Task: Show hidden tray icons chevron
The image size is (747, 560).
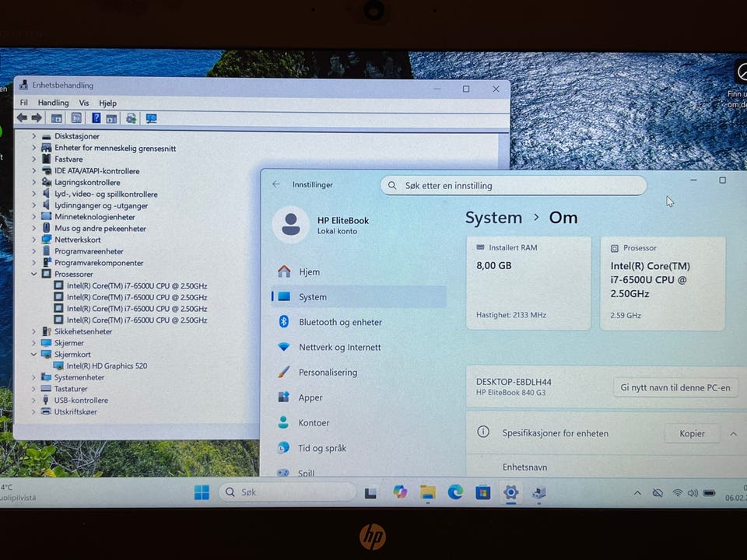Action: click(x=637, y=493)
